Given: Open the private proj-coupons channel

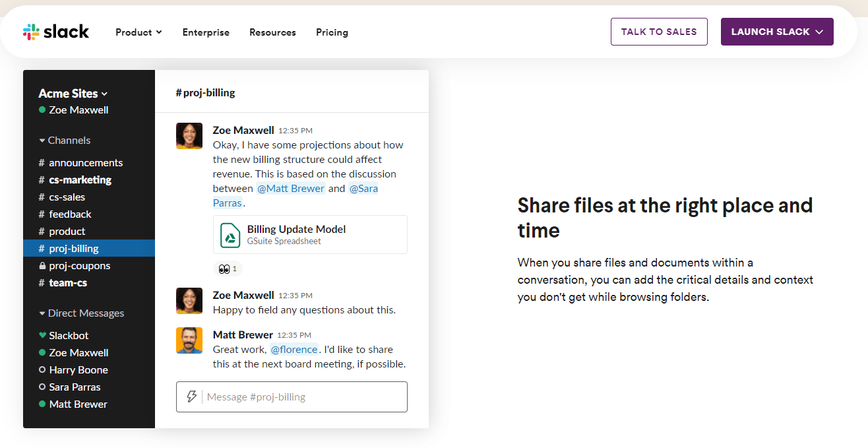Looking at the screenshot, I should tap(89, 266).
